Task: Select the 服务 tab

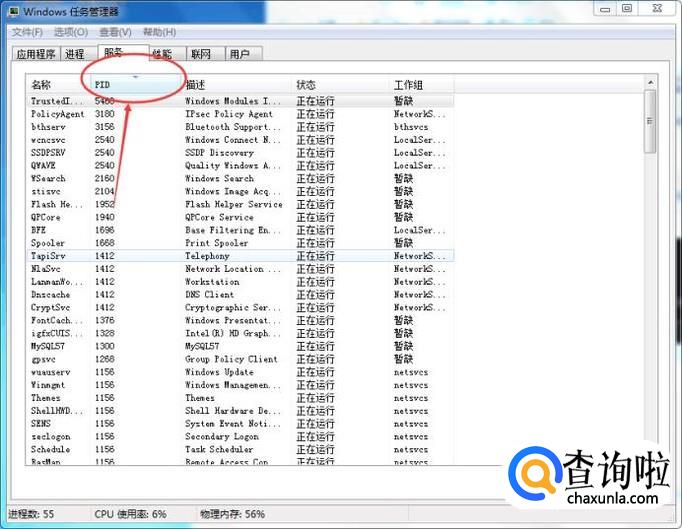Action: [123, 53]
